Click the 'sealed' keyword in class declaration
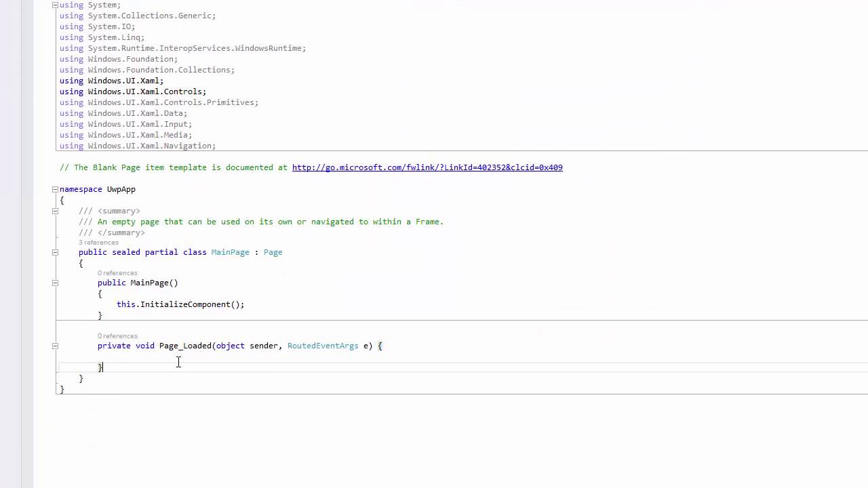The image size is (868, 488). (x=126, y=252)
